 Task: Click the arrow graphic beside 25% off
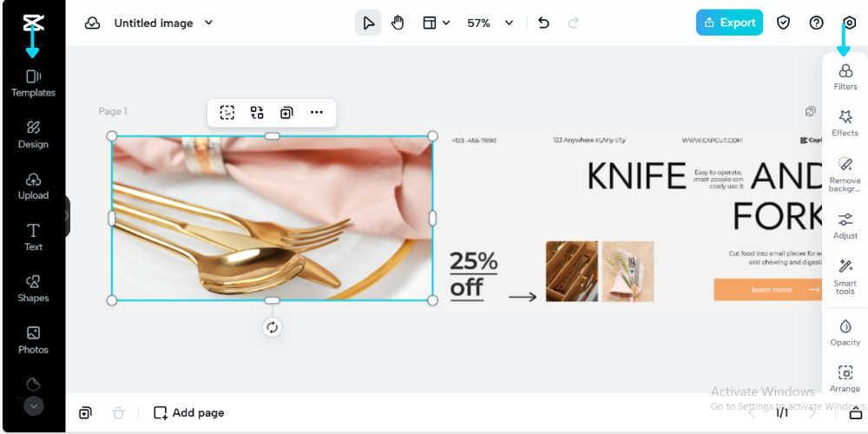(x=523, y=297)
